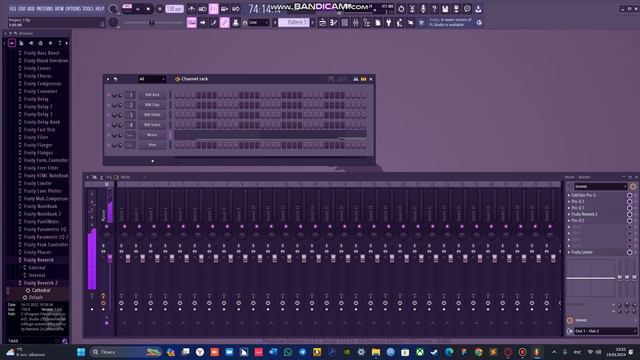Click the 808 Kick channel button

tap(152, 95)
